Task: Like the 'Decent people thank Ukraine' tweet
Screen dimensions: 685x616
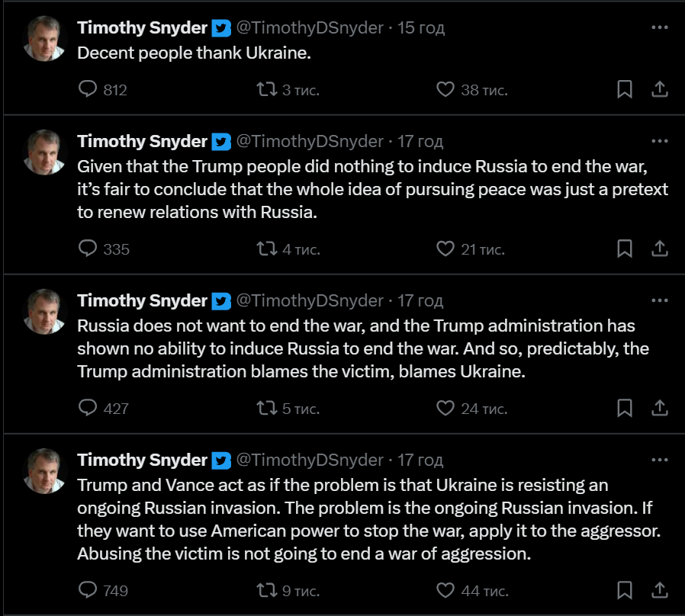Action: pyautogui.click(x=445, y=90)
